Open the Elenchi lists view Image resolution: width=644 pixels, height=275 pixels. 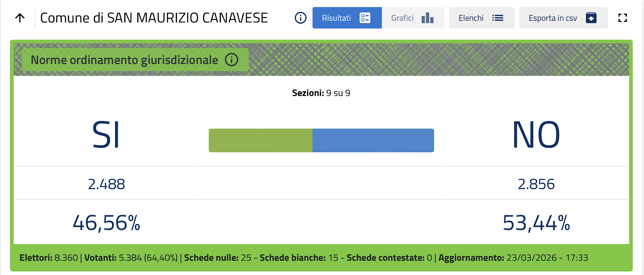point(471,18)
